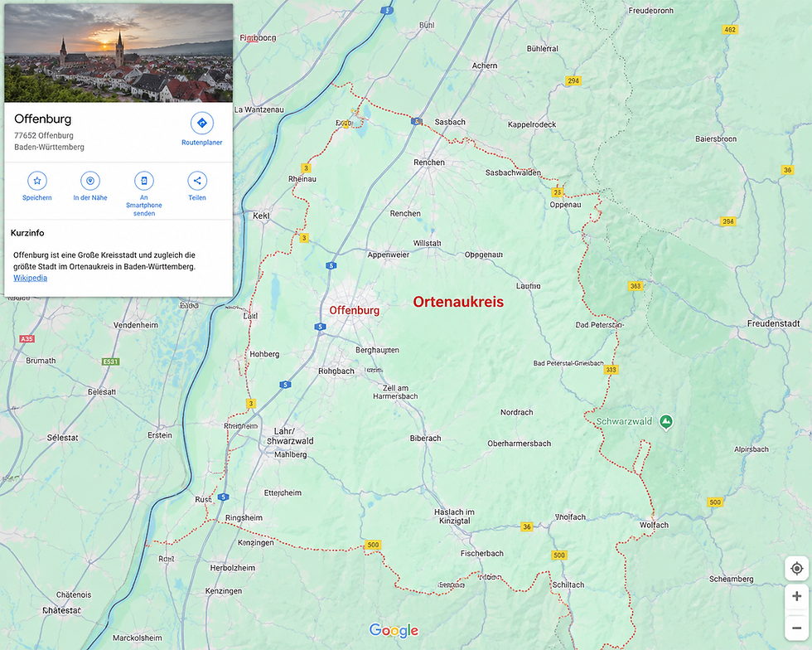The width and height of the screenshot is (812, 650).
Task: Open the Offenburg sunset photo
Action: pos(118,53)
